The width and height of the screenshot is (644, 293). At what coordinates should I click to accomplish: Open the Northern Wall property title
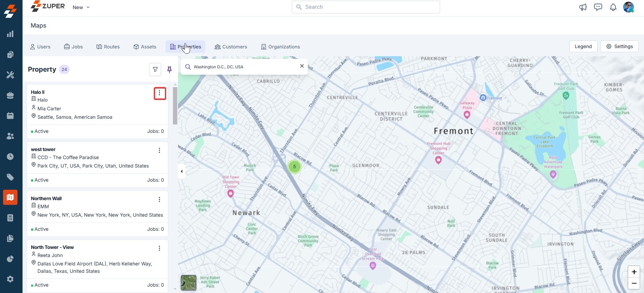coord(46,198)
